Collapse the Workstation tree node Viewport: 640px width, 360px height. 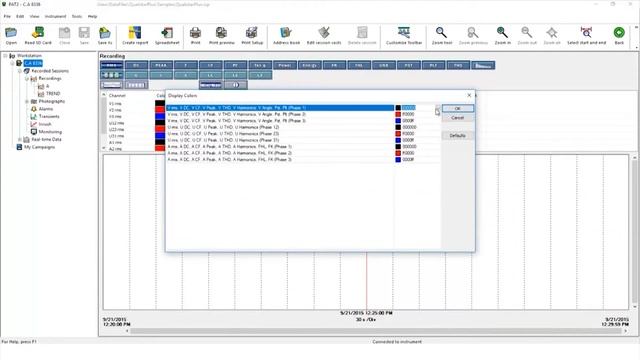pos(5,56)
